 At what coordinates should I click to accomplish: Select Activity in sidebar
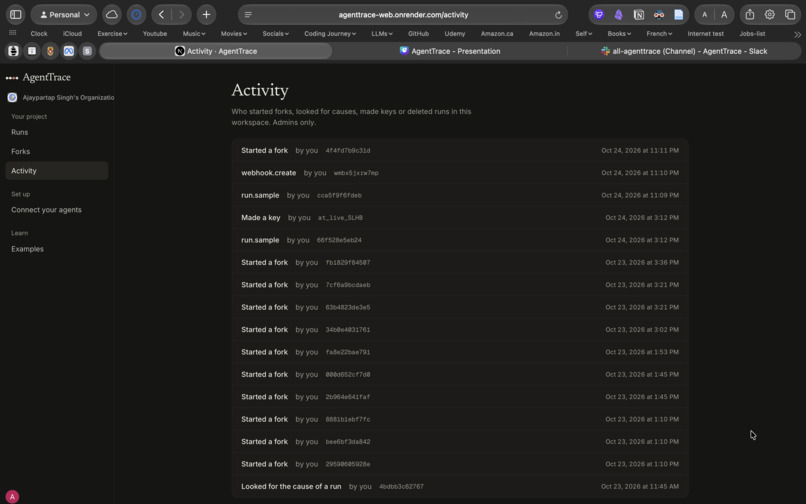point(57,171)
